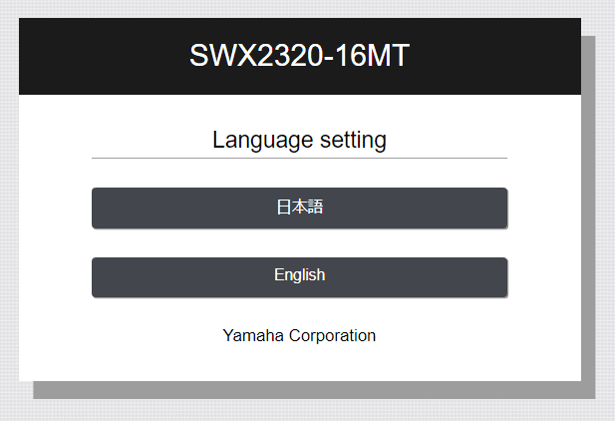Choose Japanese as the interface language
The width and height of the screenshot is (615, 421).
click(299, 208)
